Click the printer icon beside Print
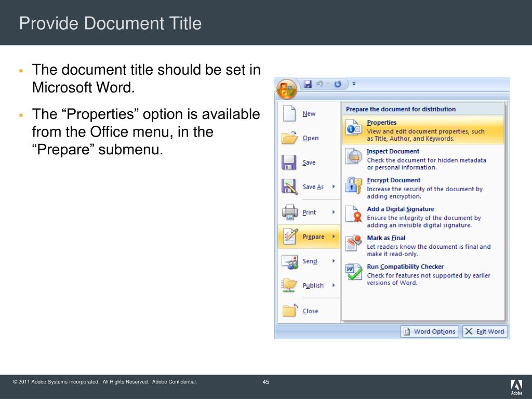Image resolution: width=532 pixels, height=399 pixels. point(290,212)
